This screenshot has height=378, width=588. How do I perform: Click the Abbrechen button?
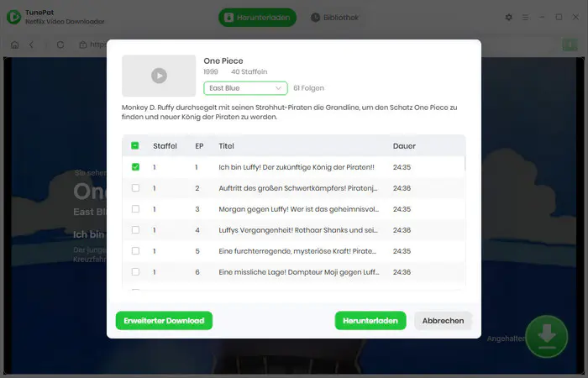coord(443,321)
